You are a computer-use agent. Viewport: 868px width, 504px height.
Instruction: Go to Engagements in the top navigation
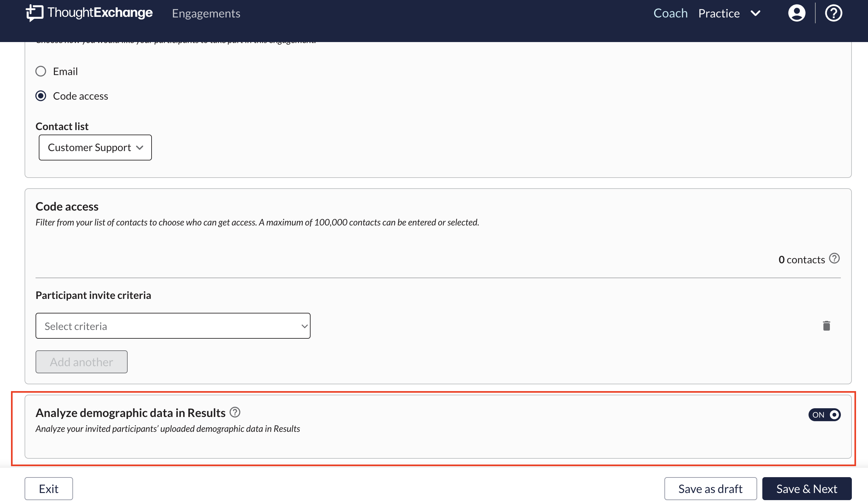(x=206, y=14)
